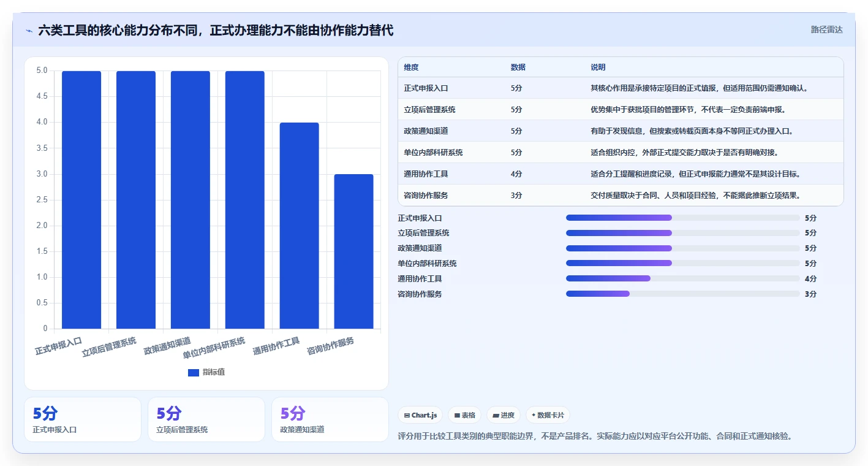Click the table description starting 优势集中于获批项目
Viewport: 868px width, 466px height.
tap(688, 110)
